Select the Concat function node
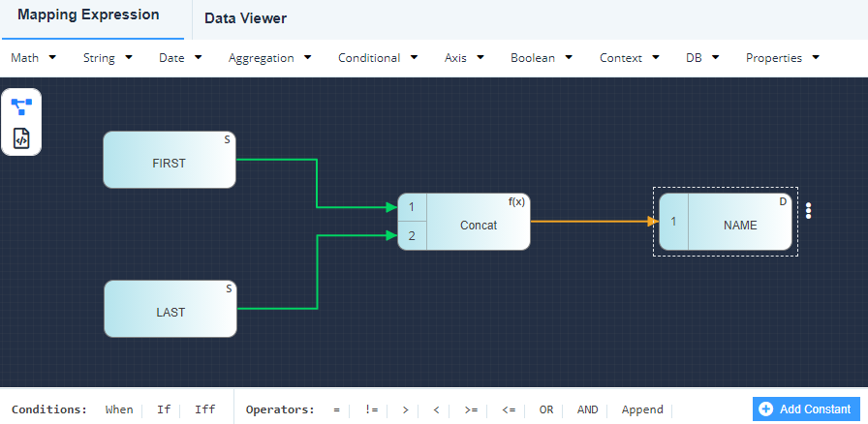Screen dimensions: 868x424 pyautogui.click(x=478, y=223)
